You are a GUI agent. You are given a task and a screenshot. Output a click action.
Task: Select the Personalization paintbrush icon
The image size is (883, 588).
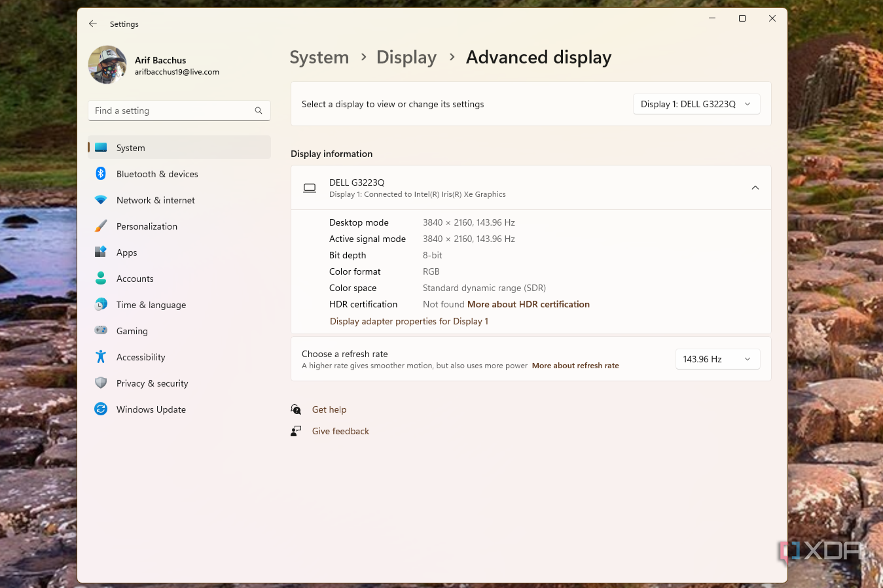tap(100, 226)
